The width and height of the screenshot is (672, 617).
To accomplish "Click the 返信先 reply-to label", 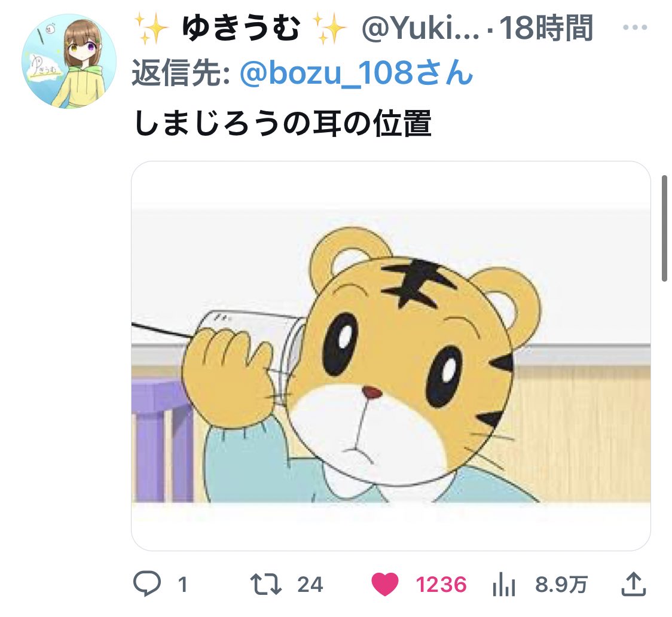I will point(181,73).
